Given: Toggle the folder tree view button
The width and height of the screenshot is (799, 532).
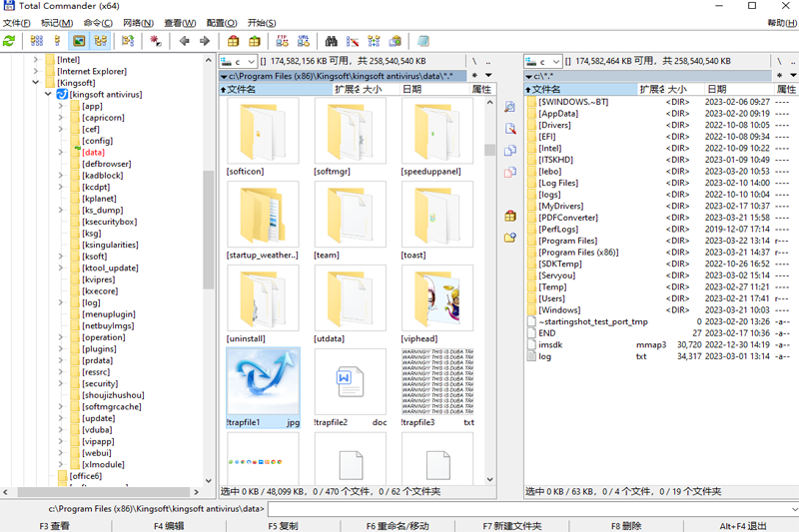Looking at the screenshot, I should [101, 41].
